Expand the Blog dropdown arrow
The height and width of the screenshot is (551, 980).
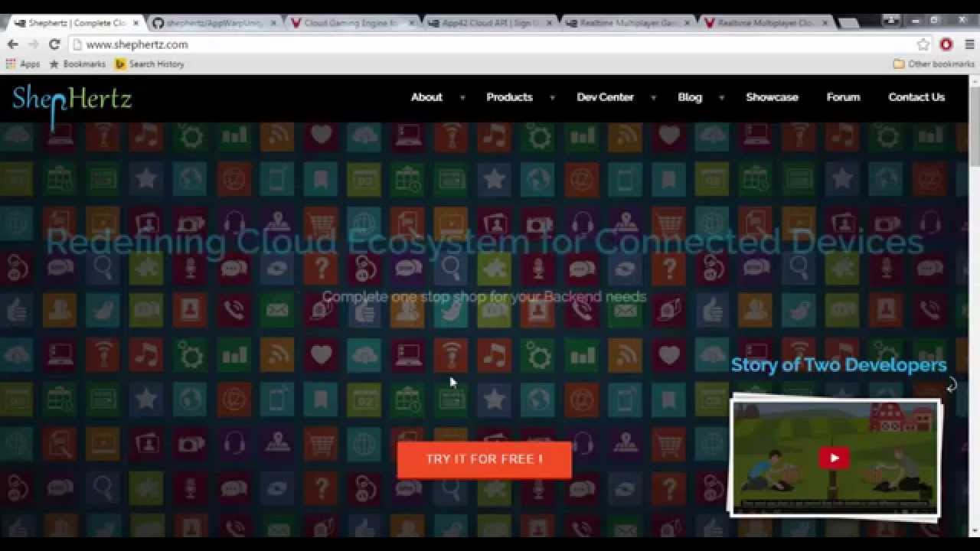pyautogui.click(x=721, y=98)
